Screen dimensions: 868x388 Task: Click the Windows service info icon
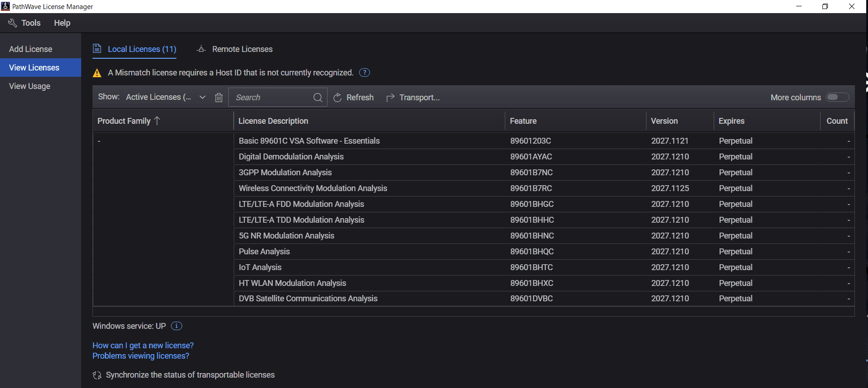pos(177,326)
